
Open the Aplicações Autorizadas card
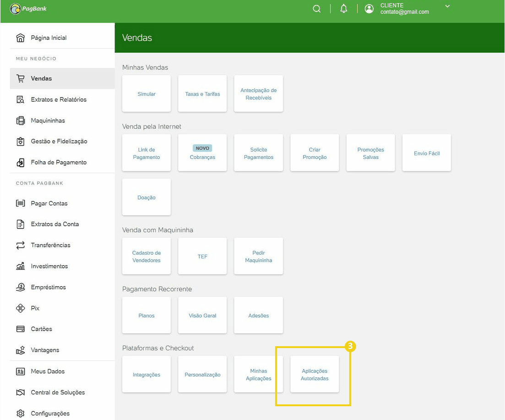coord(315,374)
